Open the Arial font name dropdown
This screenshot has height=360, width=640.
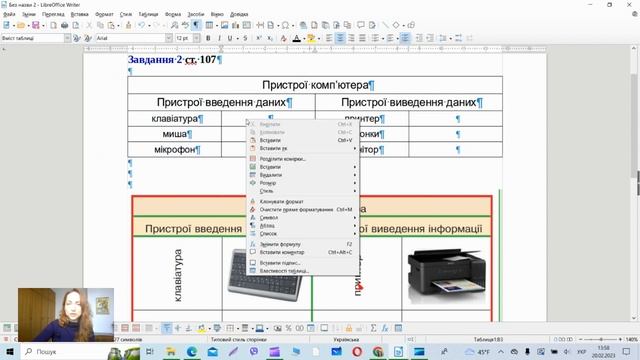(169, 38)
